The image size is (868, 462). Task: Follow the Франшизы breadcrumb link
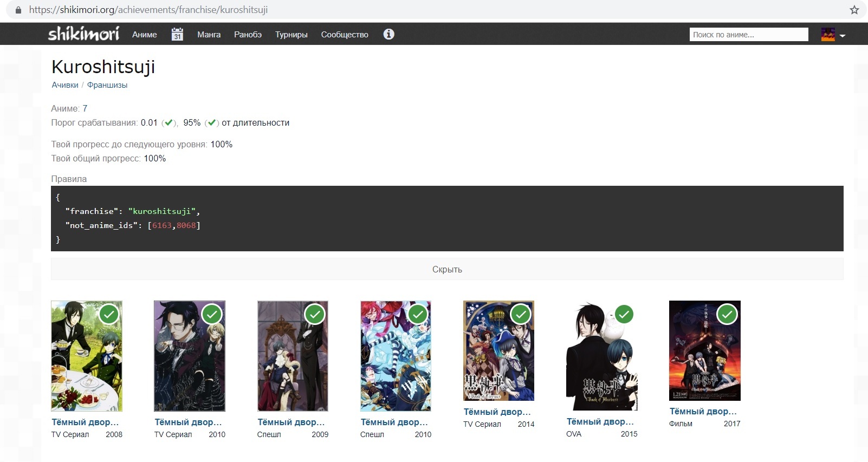click(x=107, y=85)
